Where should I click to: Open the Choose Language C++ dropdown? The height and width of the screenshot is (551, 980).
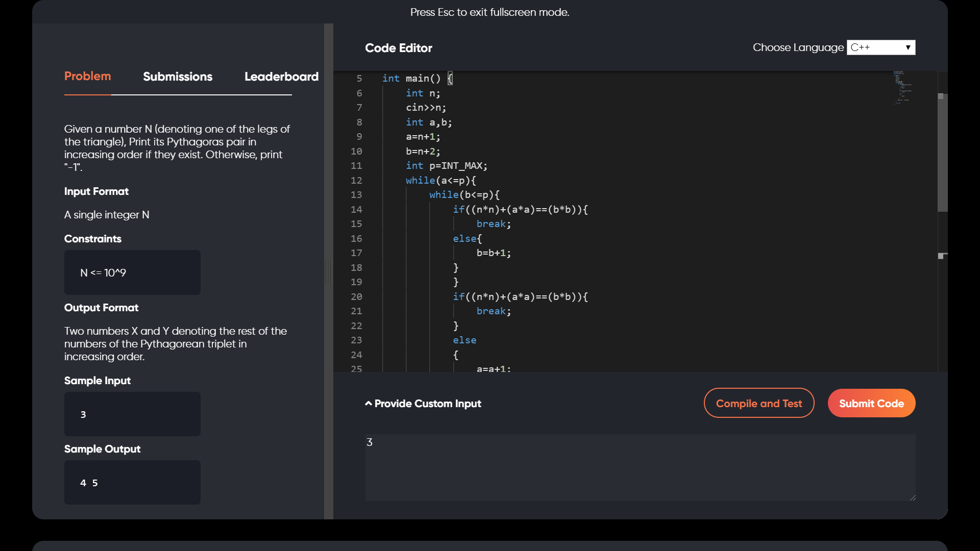coord(880,47)
